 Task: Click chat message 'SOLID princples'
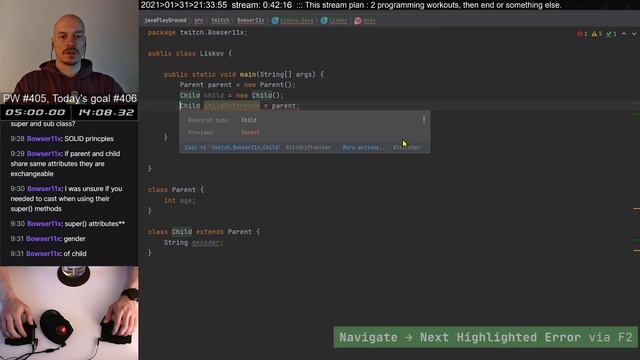point(89,139)
